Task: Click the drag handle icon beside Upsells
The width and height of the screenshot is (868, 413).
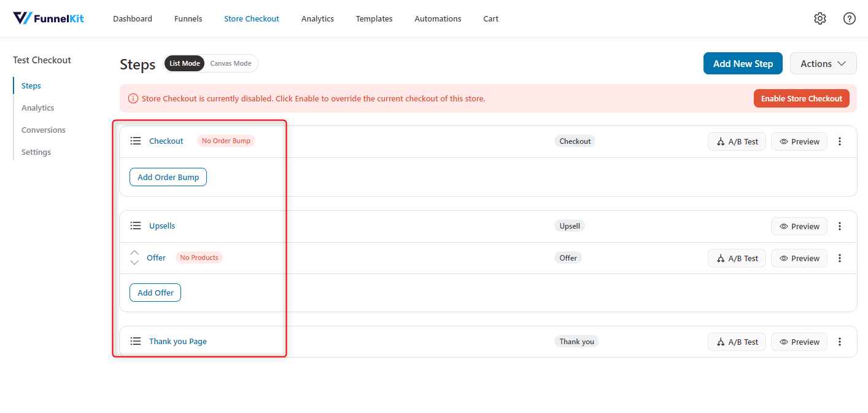Action: (x=136, y=226)
